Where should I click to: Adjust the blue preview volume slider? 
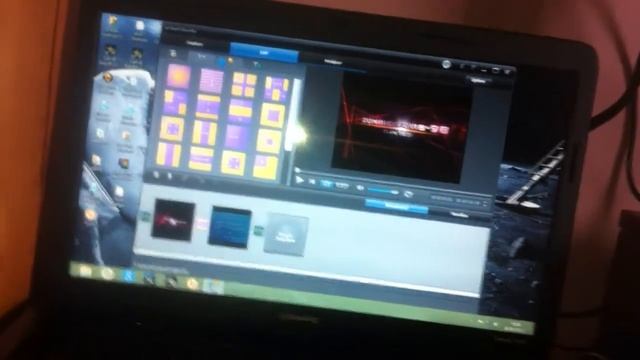coord(383,191)
